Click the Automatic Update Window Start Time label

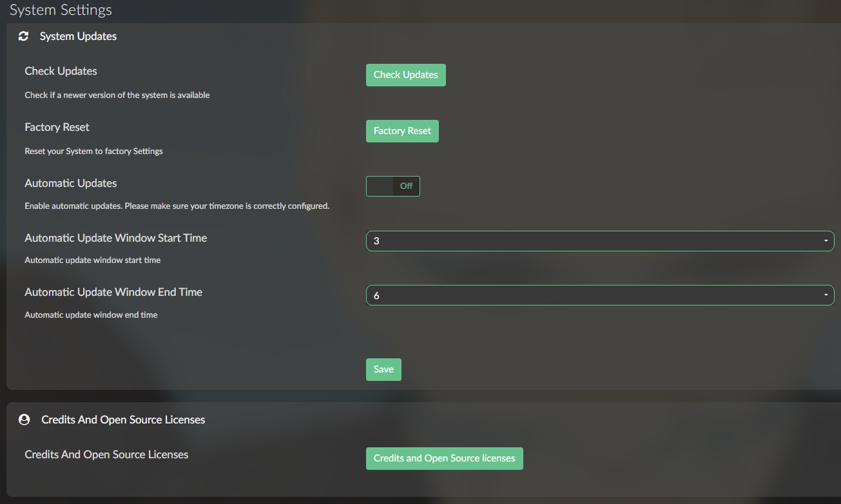116,238
